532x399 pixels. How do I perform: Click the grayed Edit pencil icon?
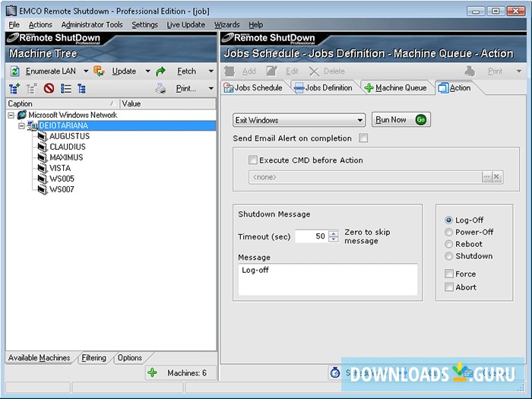tap(272, 71)
